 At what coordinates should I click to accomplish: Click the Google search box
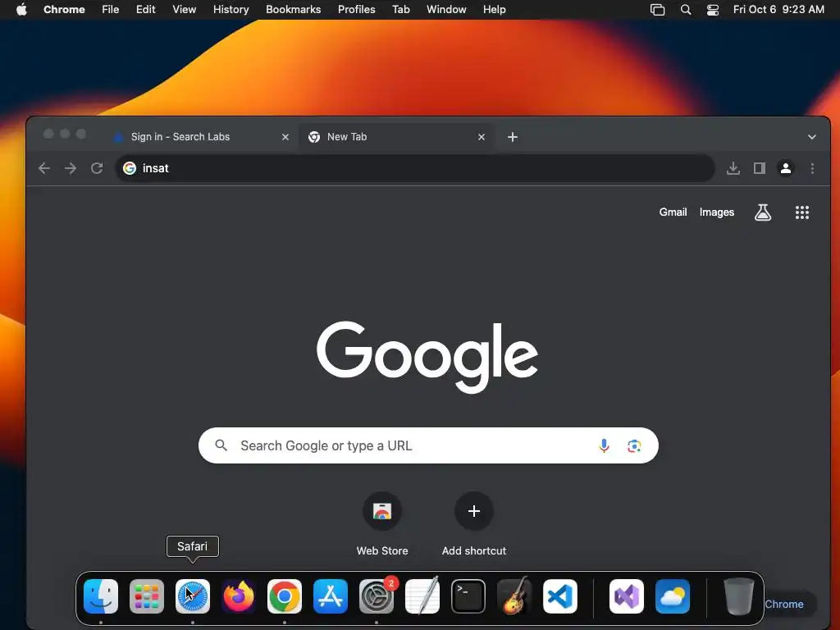pyautogui.click(x=428, y=445)
